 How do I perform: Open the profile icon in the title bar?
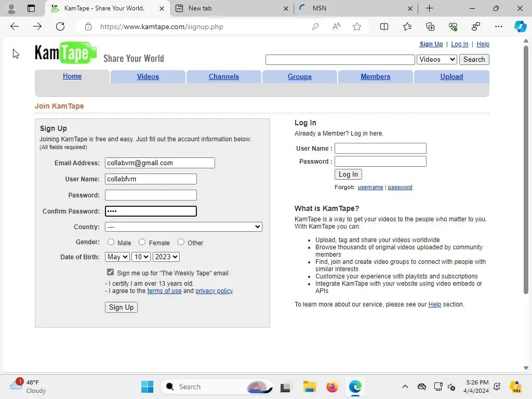11,8
